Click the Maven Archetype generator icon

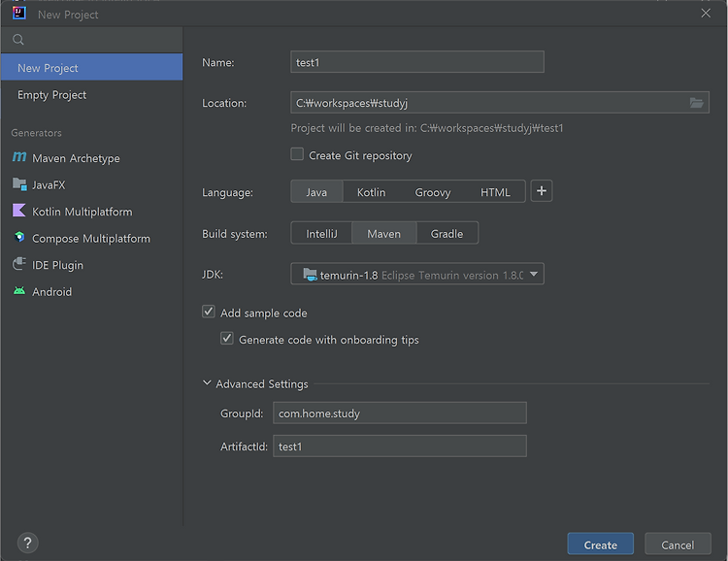pos(19,157)
